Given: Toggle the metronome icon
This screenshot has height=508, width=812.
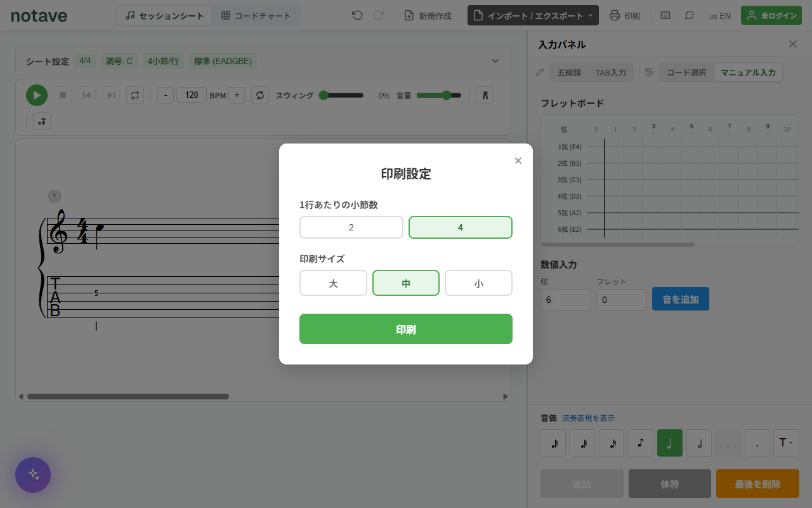Looking at the screenshot, I should point(485,95).
